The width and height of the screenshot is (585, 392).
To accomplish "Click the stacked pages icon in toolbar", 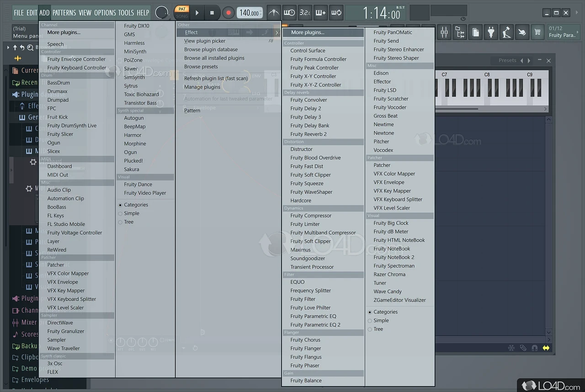I will pos(475,32).
